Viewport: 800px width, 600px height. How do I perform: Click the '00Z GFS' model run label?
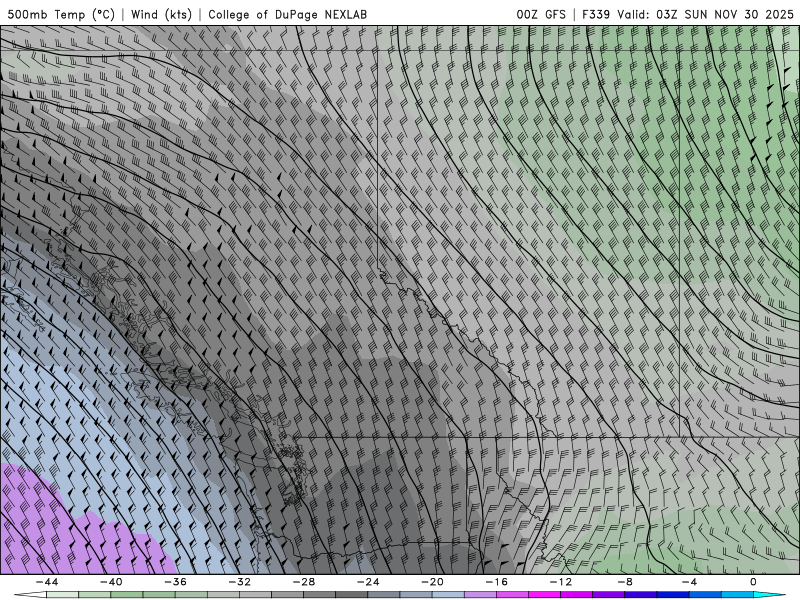541,14
